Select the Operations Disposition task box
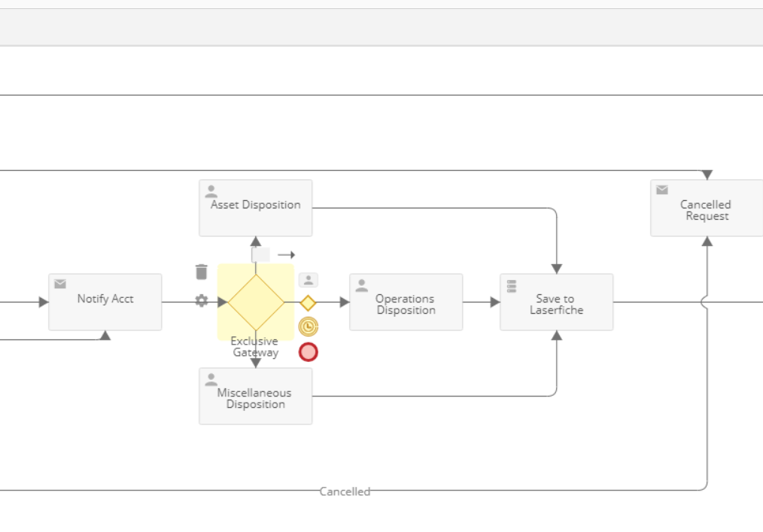 406,302
